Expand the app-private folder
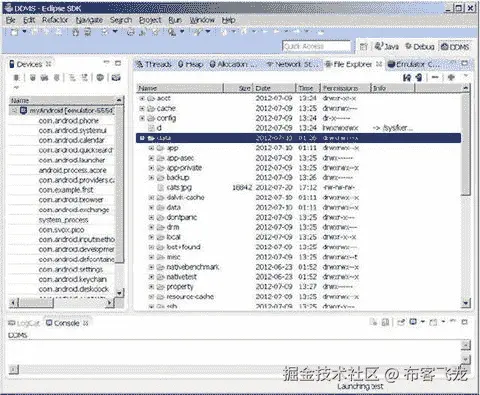 tap(151, 168)
